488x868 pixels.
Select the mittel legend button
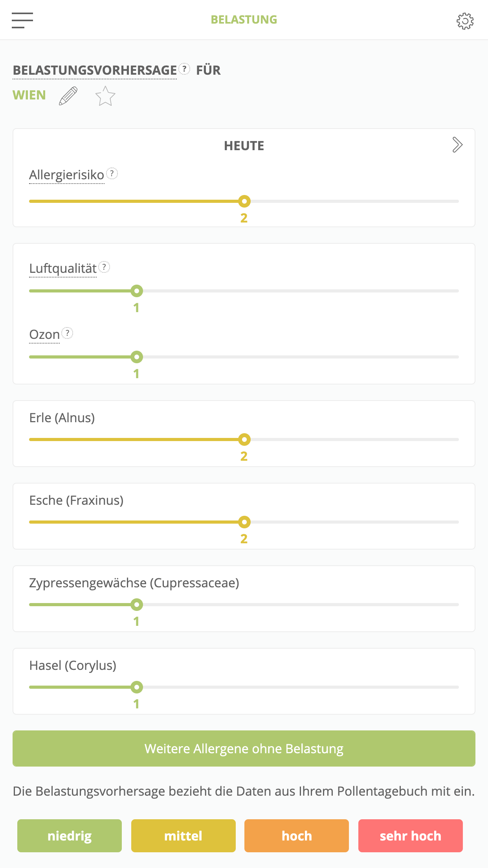183,836
